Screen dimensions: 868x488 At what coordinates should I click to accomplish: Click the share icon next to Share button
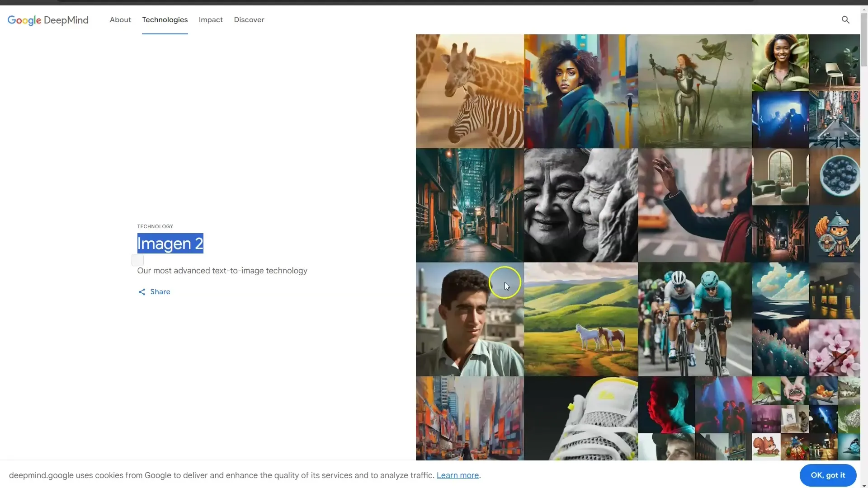[142, 291]
